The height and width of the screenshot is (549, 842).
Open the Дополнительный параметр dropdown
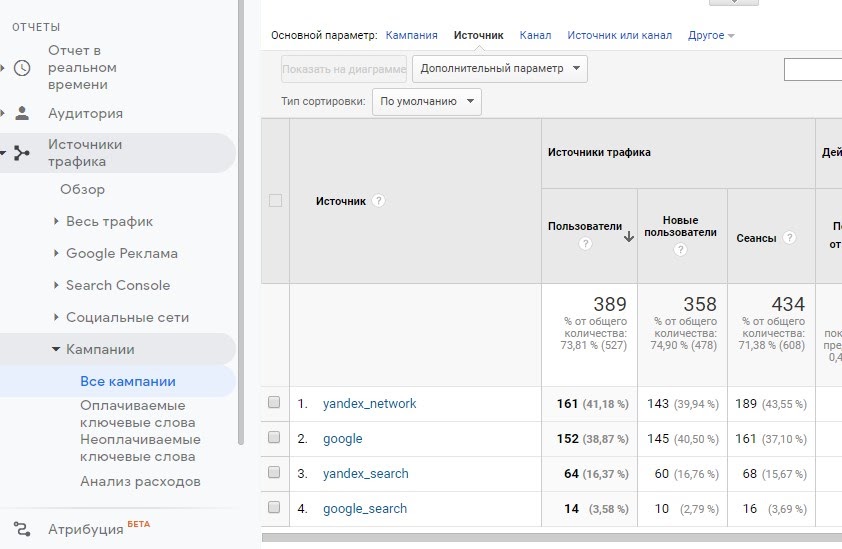click(x=499, y=69)
